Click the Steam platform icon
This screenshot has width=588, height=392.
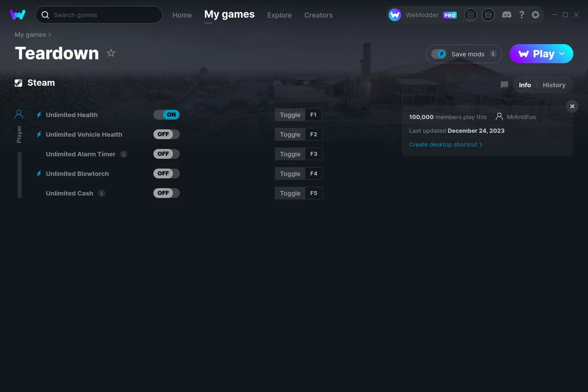click(x=18, y=83)
